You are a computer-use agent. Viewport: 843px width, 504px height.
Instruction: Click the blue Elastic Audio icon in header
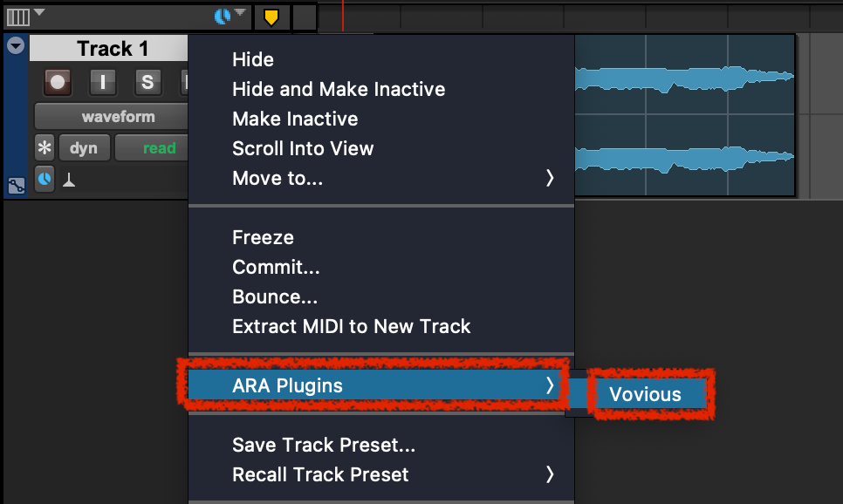[221, 17]
